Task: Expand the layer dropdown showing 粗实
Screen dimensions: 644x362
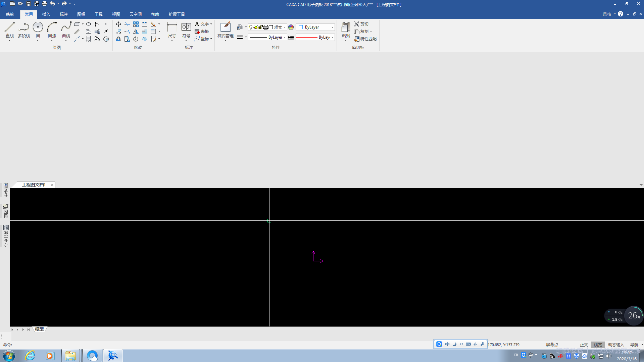Action: point(285,27)
